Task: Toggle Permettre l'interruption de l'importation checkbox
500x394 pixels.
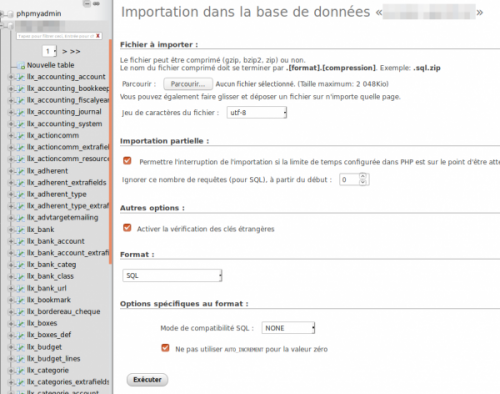Action: tap(127, 161)
